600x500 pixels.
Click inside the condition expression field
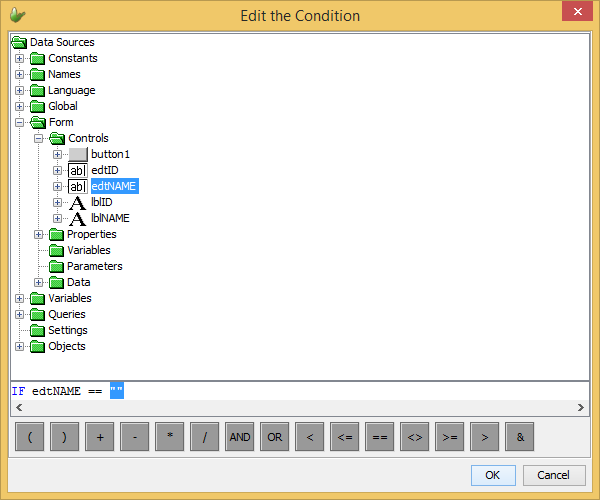(300, 390)
